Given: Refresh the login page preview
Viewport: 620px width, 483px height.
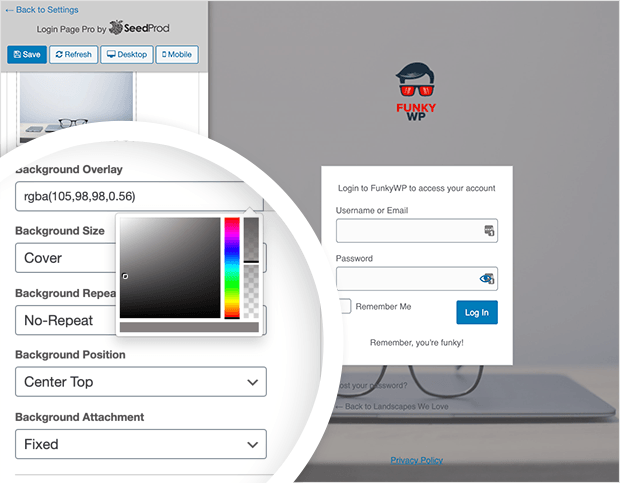Looking at the screenshot, I should [x=74, y=55].
